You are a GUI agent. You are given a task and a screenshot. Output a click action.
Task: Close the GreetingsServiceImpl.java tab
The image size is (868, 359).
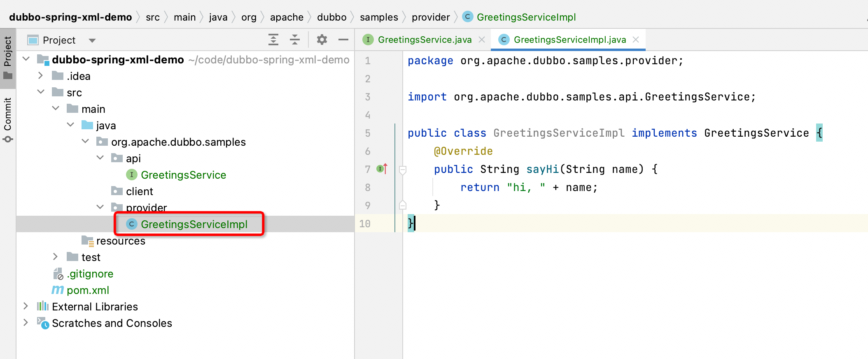636,40
